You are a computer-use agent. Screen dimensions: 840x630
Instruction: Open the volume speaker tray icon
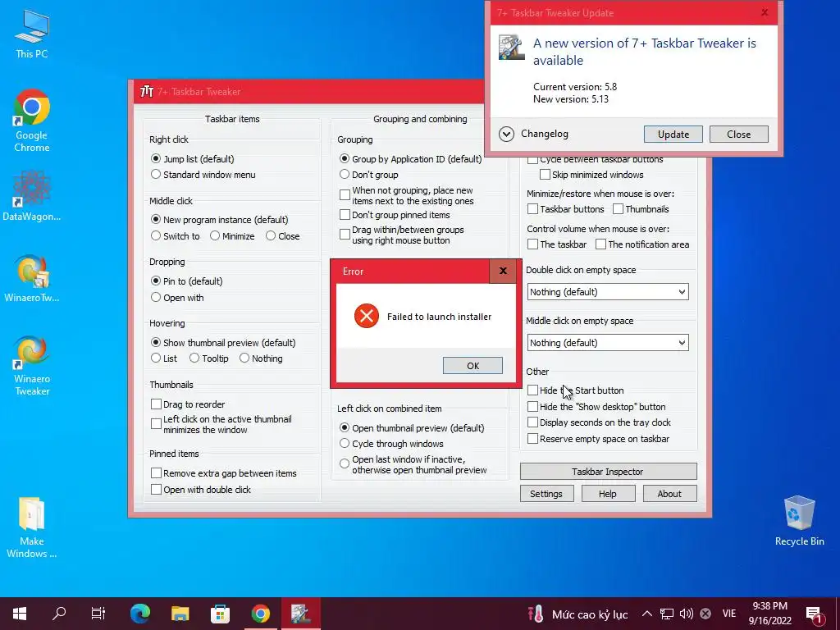pyautogui.click(x=686, y=614)
